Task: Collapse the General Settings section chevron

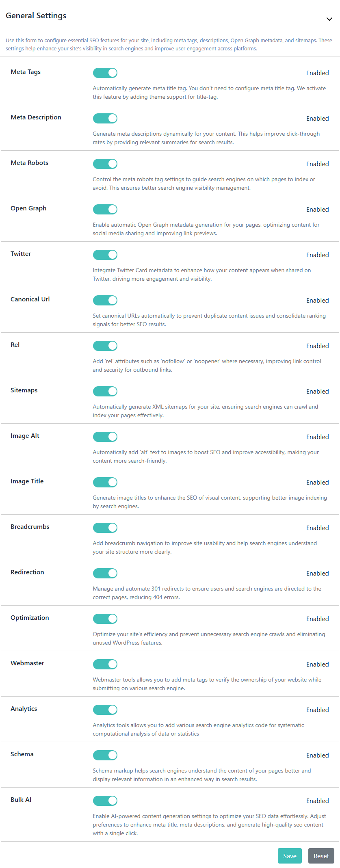Action: pos(329,19)
